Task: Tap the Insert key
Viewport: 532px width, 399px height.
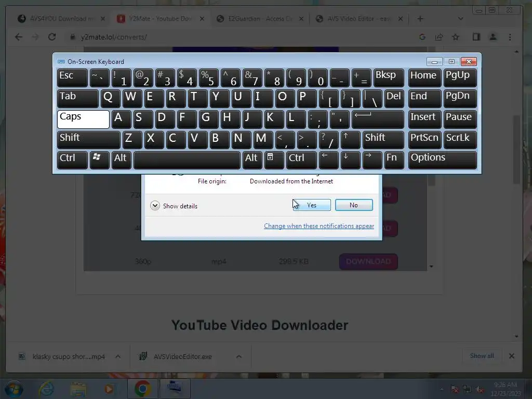Action: click(425, 119)
